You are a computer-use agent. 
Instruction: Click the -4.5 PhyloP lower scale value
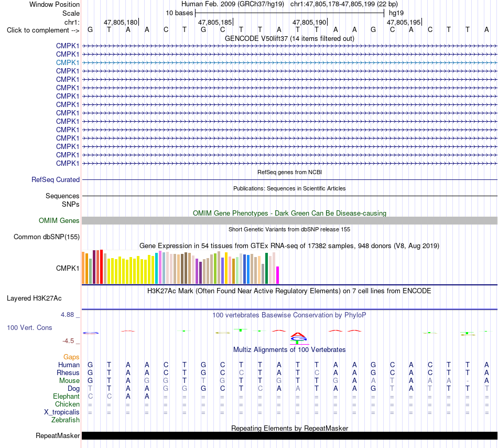tap(68, 341)
